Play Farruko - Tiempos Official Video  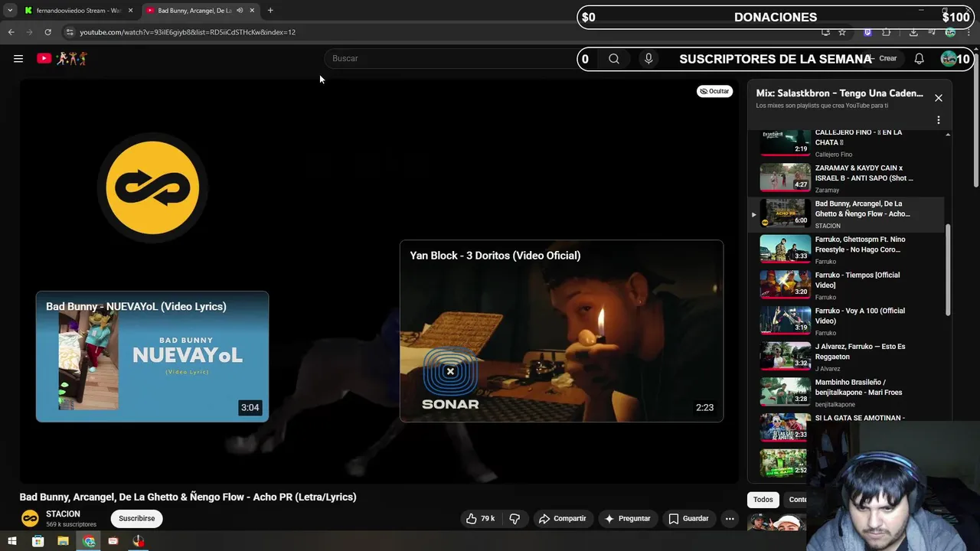(x=848, y=285)
